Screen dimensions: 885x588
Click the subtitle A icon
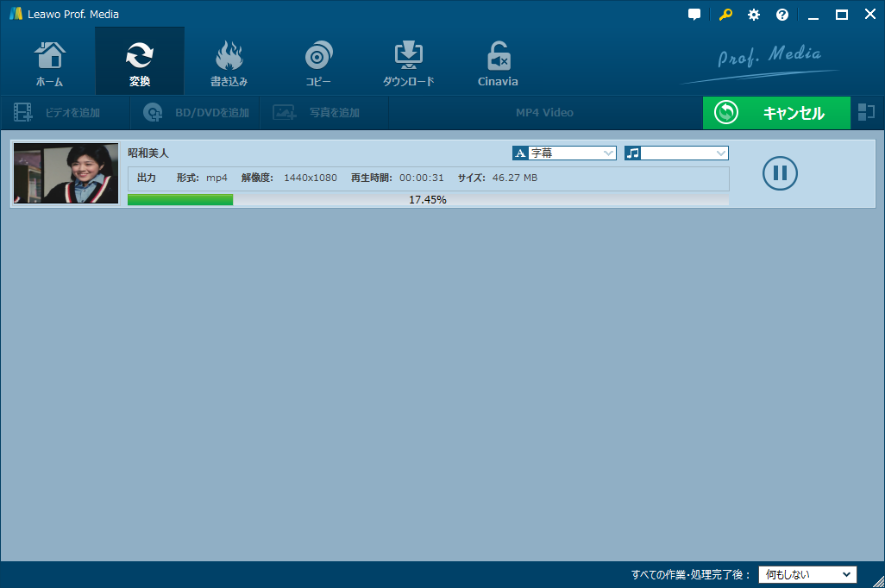[520, 153]
